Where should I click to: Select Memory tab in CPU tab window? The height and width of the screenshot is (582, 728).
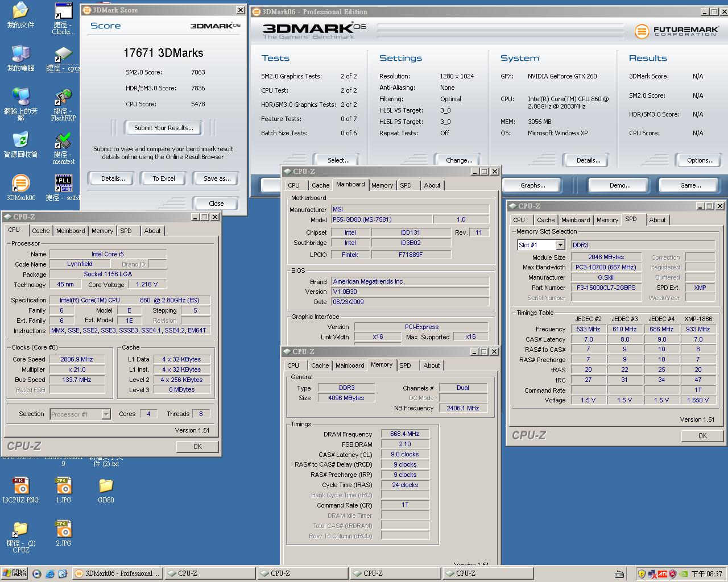coord(102,231)
